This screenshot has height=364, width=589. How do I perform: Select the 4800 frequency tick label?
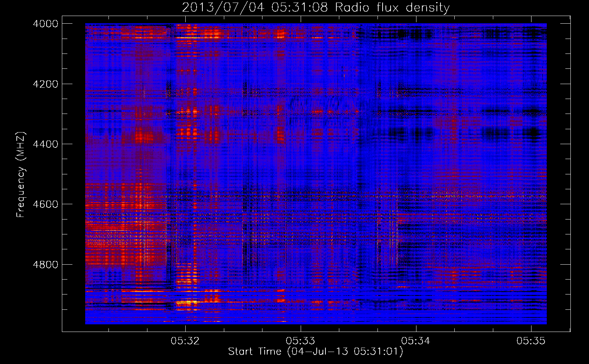pyautogui.click(x=46, y=264)
